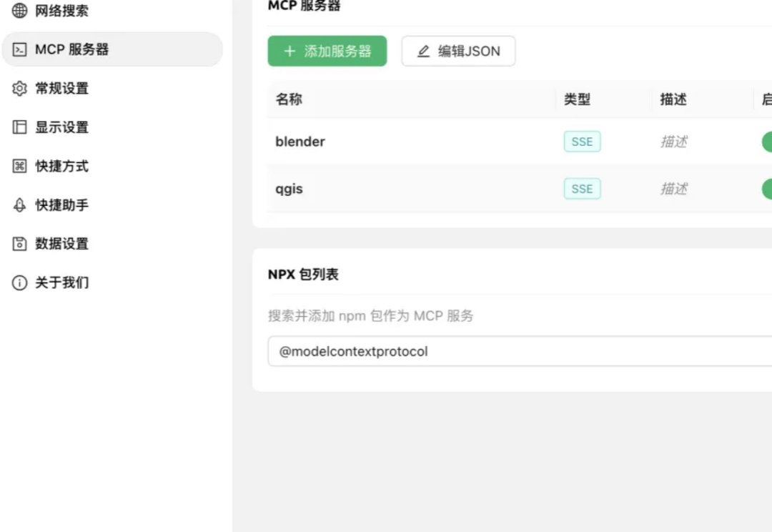Select the blender server name
This screenshot has height=532, width=772.
300,142
